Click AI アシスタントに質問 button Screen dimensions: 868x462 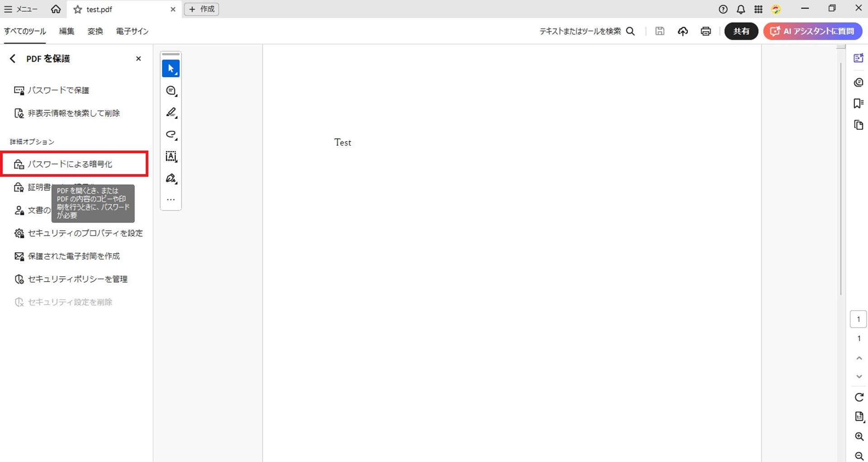click(813, 31)
